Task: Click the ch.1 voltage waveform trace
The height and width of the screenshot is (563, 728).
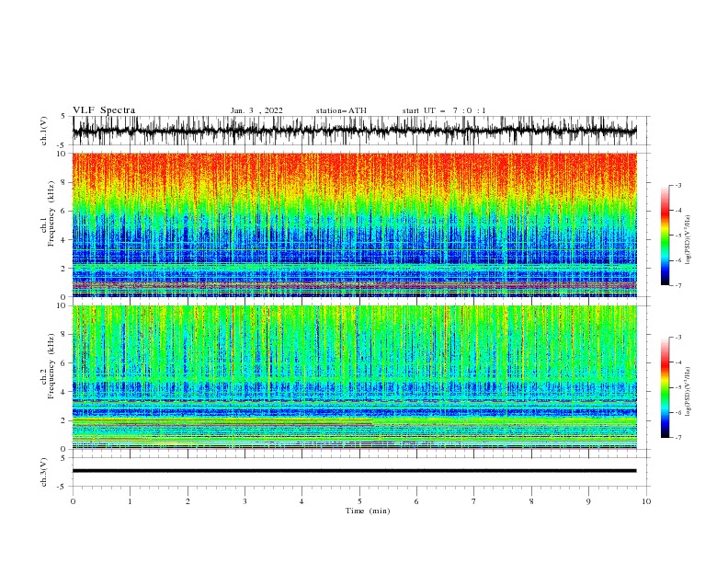Action: [x=354, y=131]
